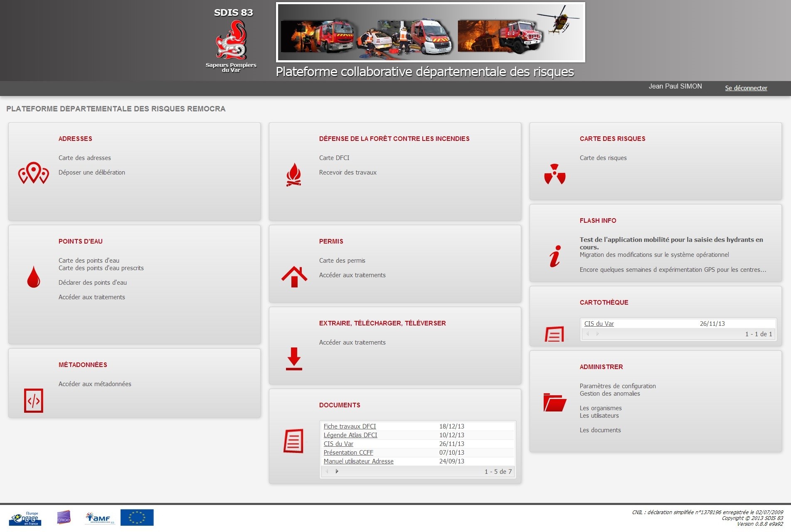
Task: Go to next page of Documents list
Action: pos(337,471)
